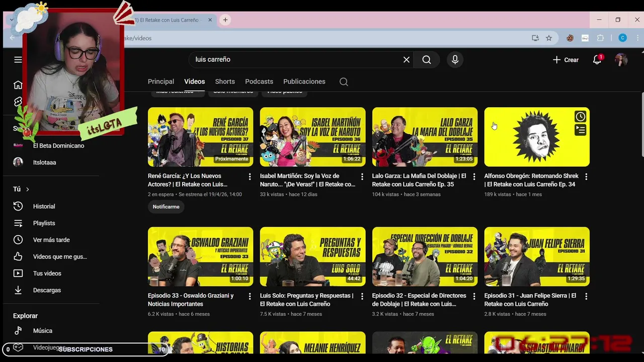644x362 pixels.
Task: Open the account avatar menu
Action: [x=621, y=60]
